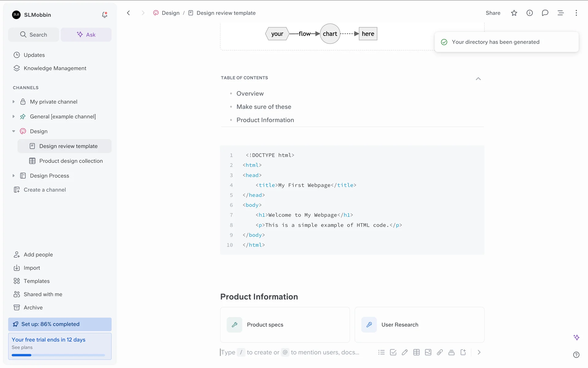Viewport: 588px width, 368px height.
Task: Collapse the Design channel
Action: pos(13,131)
